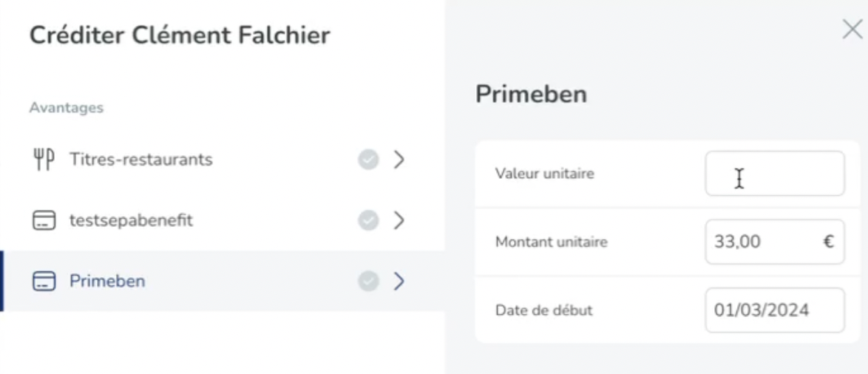868x374 pixels.
Task: Focus the Valeur unitaire input field
Action: point(774,174)
